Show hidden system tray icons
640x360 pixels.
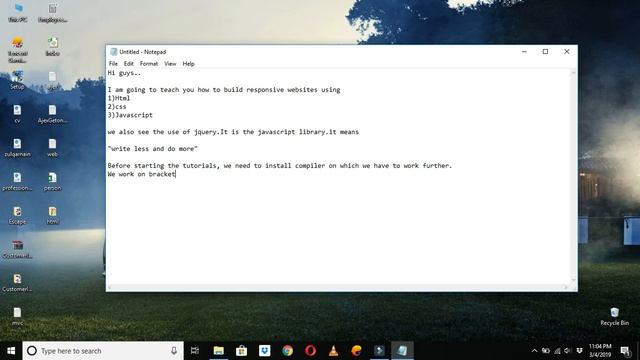(x=534, y=351)
